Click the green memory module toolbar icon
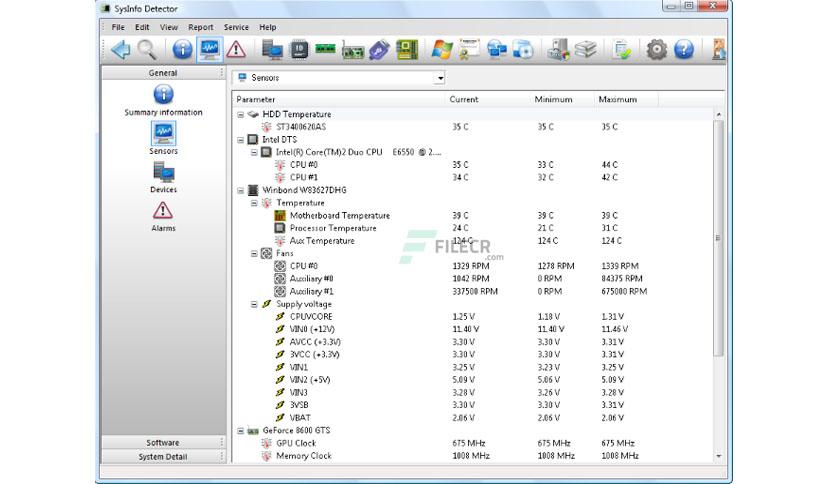The image size is (836, 484). click(x=325, y=50)
